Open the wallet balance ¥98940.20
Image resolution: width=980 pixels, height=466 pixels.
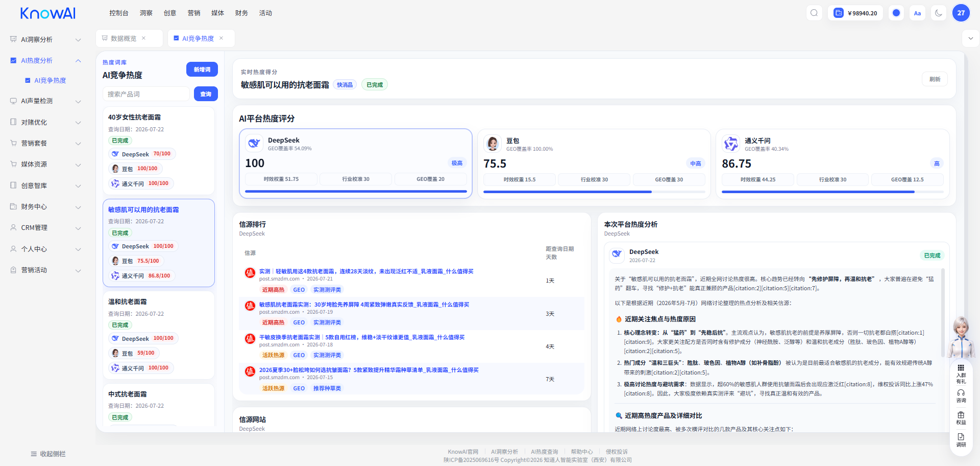pyautogui.click(x=856, y=13)
